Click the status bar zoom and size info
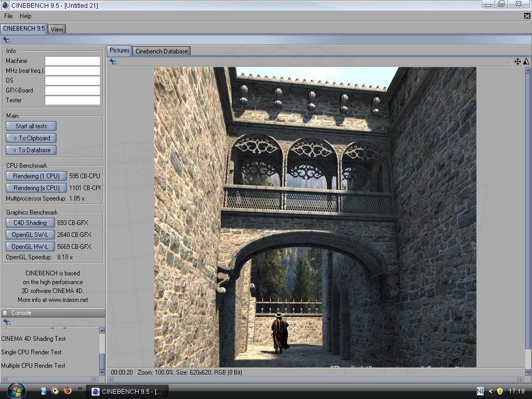 (x=190, y=373)
